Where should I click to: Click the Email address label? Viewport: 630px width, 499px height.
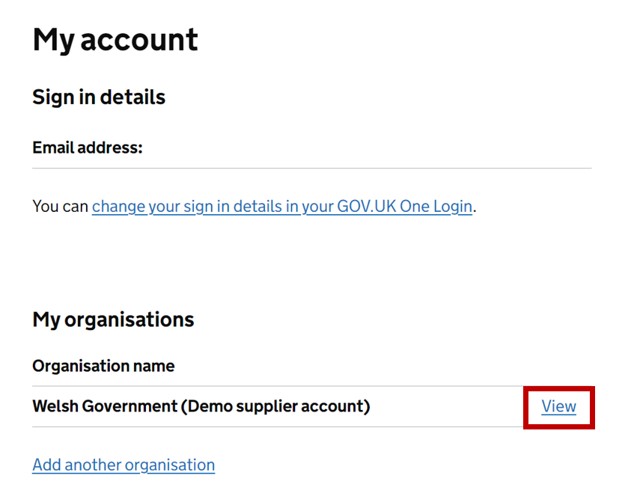click(x=87, y=148)
